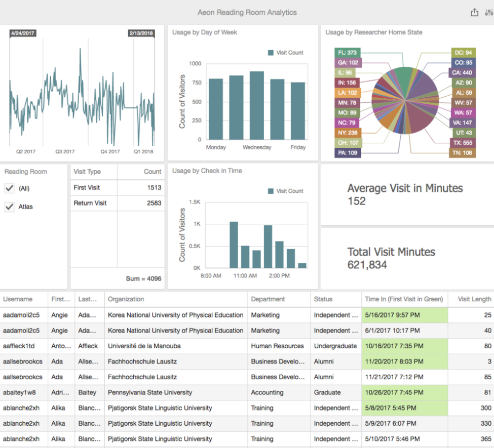
Task: Click the Department column header
Action: (x=268, y=299)
